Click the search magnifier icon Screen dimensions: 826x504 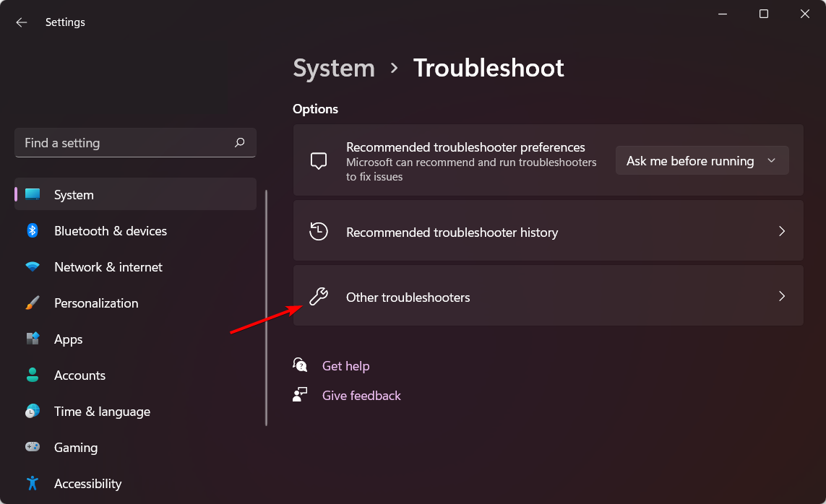tap(240, 142)
